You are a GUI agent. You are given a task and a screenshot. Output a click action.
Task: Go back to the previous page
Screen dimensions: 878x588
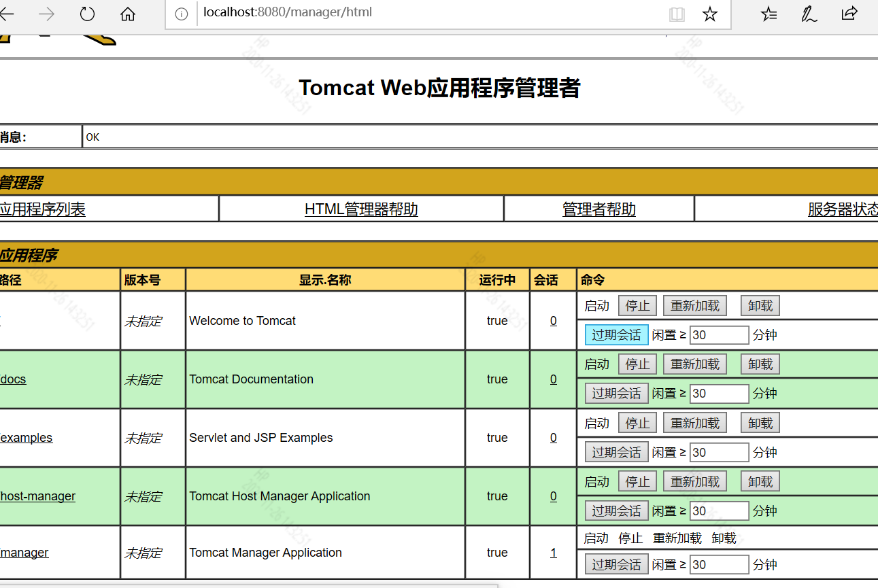click(x=5, y=14)
